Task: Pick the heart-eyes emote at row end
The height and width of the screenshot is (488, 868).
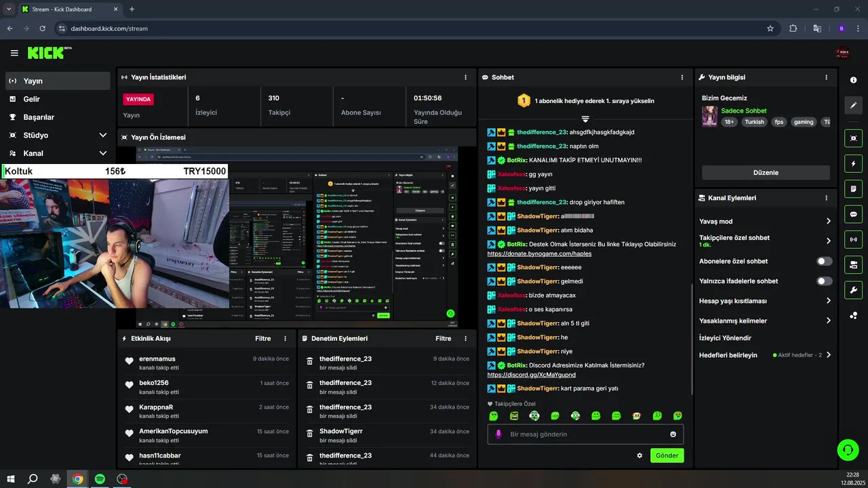Action: click(x=677, y=416)
